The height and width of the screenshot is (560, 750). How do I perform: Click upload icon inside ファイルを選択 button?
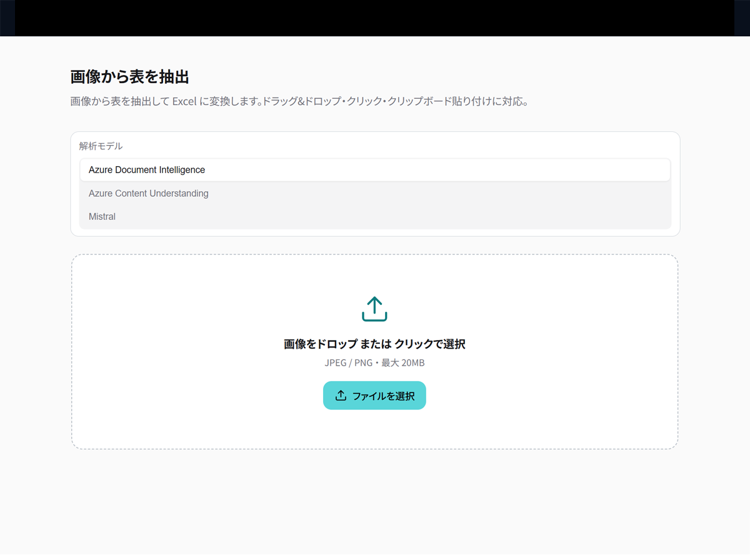pos(341,396)
